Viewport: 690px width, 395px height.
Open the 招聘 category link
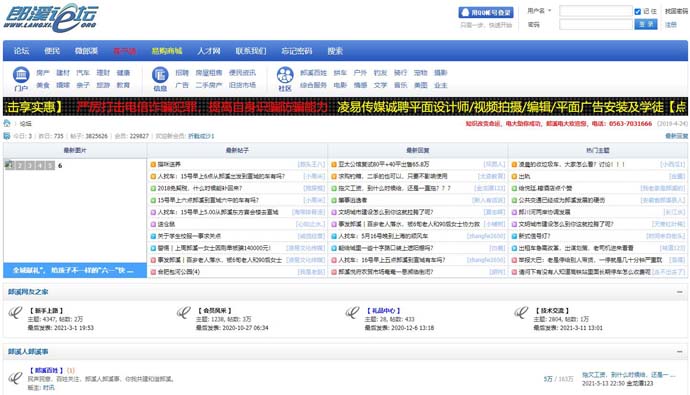[x=182, y=73]
